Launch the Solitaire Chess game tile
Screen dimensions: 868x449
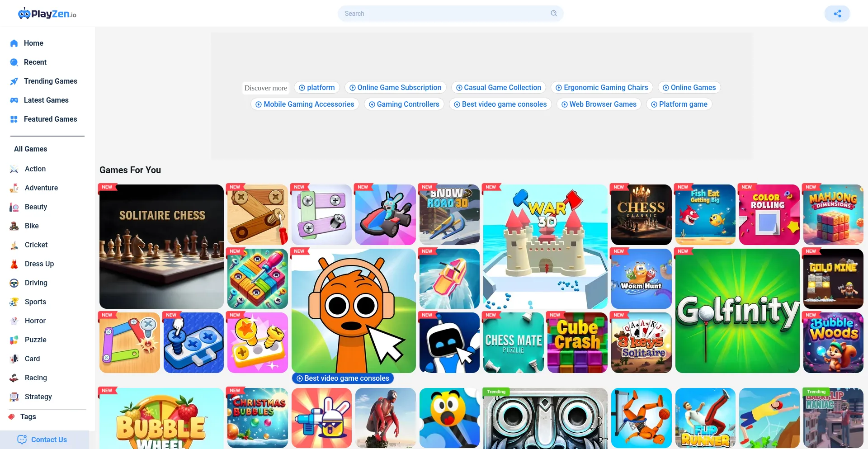click(161, 247)
